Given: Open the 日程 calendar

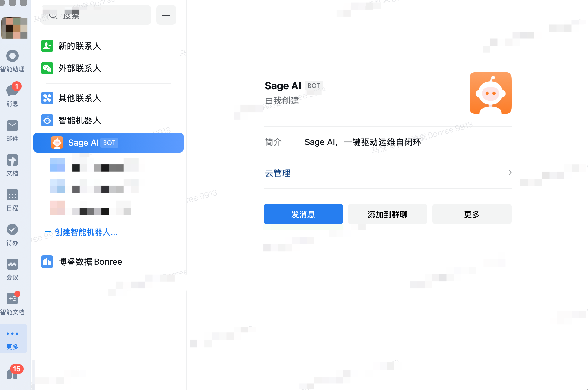Looking at the screenshot, I should pyautogui.click(x=12, y=200).
